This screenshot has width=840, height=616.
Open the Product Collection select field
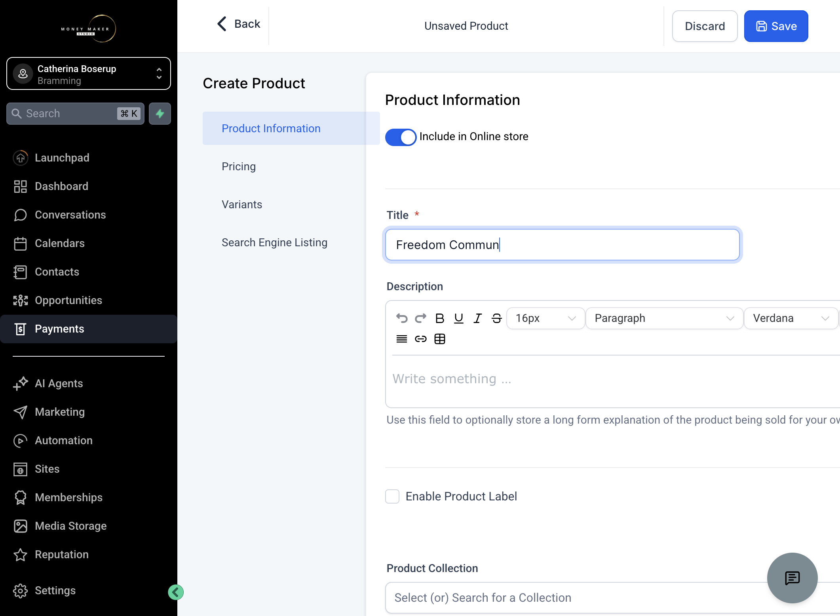pos(612,598)
